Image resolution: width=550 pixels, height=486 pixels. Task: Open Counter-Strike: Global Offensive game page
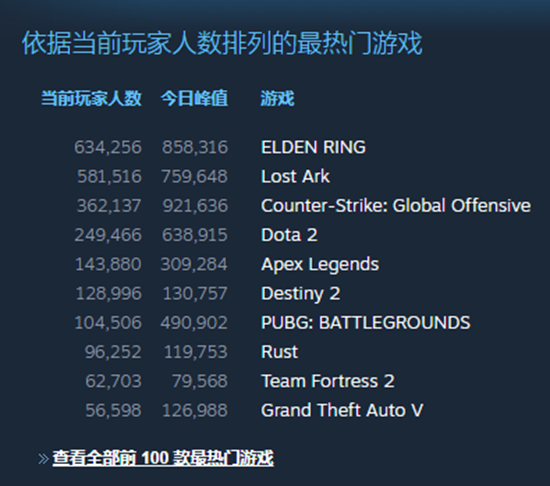pos(396,206)
